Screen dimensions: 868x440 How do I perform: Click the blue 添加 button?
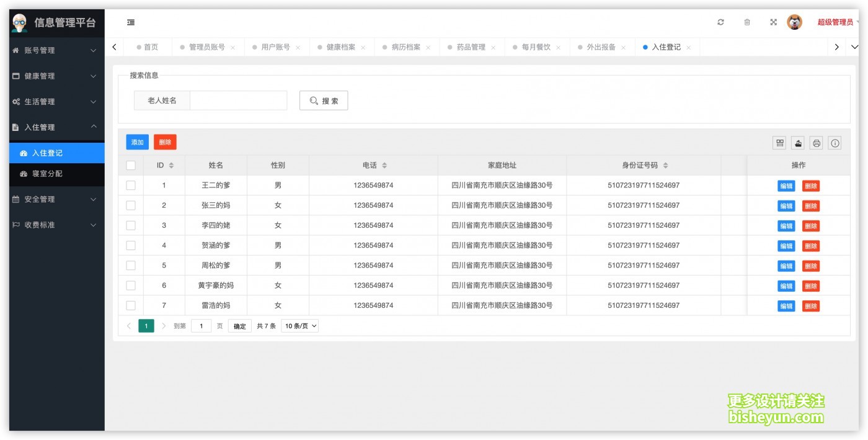(137, 142)
